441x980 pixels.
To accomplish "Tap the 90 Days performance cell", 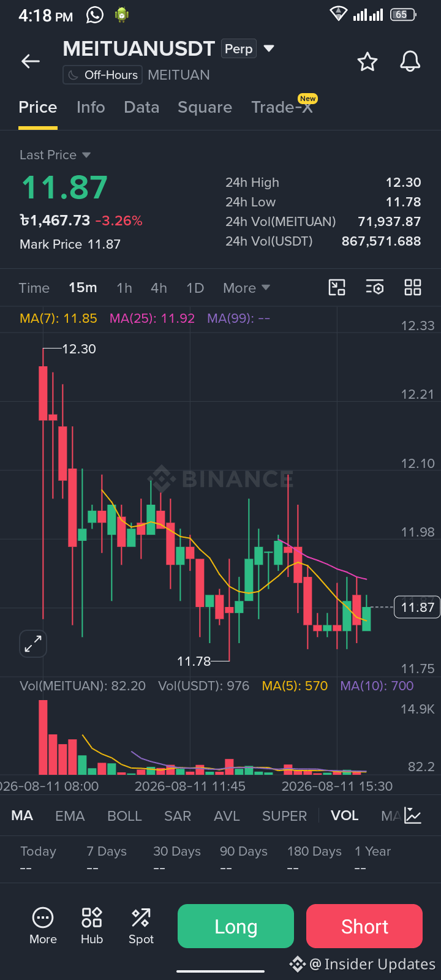I will tap(244, 859).
